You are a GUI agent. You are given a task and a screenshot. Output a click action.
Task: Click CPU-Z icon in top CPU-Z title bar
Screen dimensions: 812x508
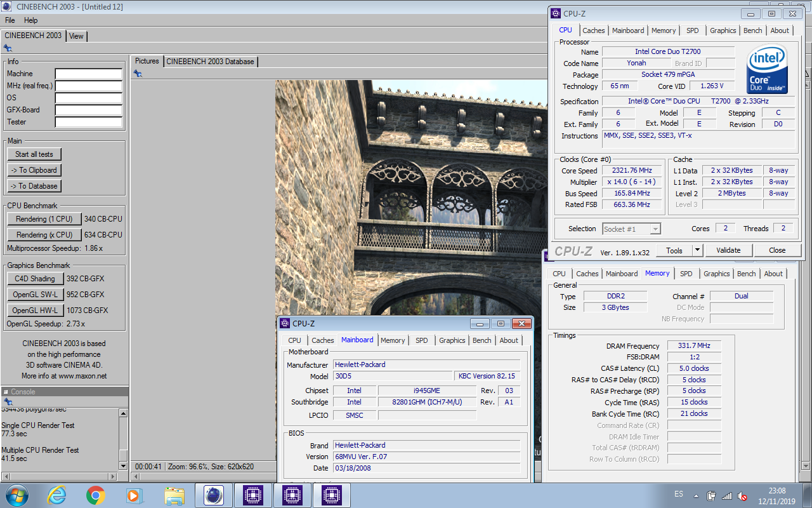tap(556, 13)
